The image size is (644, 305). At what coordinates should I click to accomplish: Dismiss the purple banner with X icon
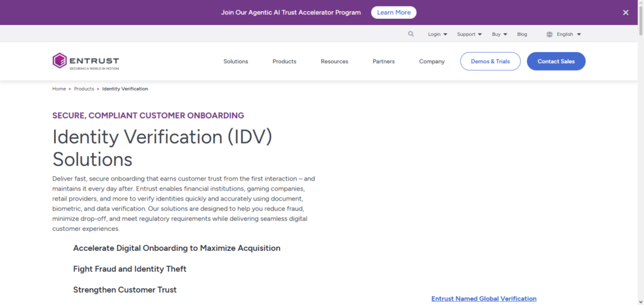click(x=626, y=13)
